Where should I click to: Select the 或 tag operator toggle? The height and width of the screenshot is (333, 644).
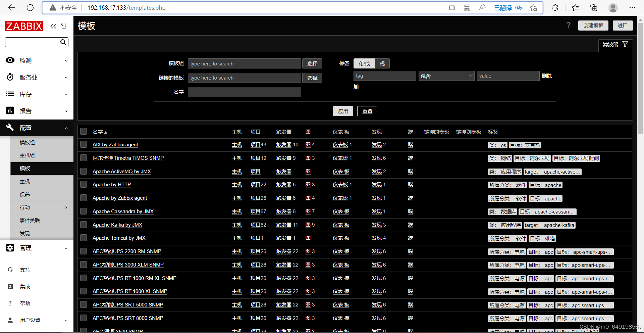[x=382, y=63]
